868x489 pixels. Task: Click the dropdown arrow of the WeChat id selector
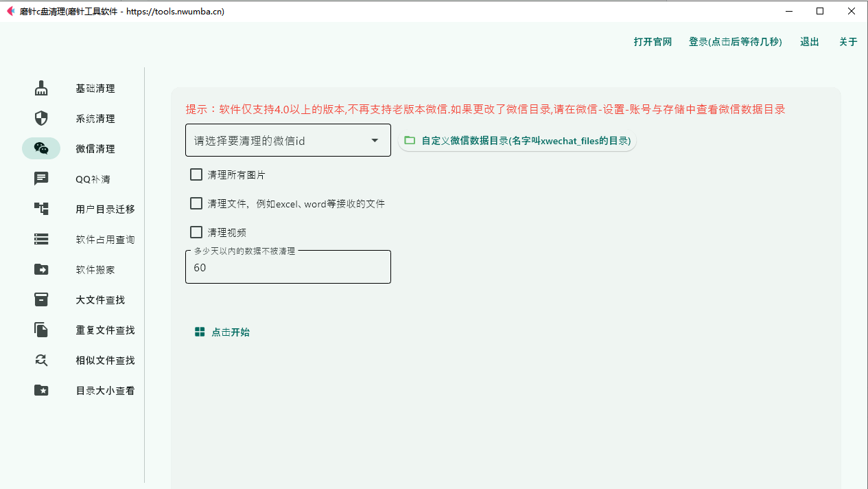pyautogui.click(x=375, y=140)
